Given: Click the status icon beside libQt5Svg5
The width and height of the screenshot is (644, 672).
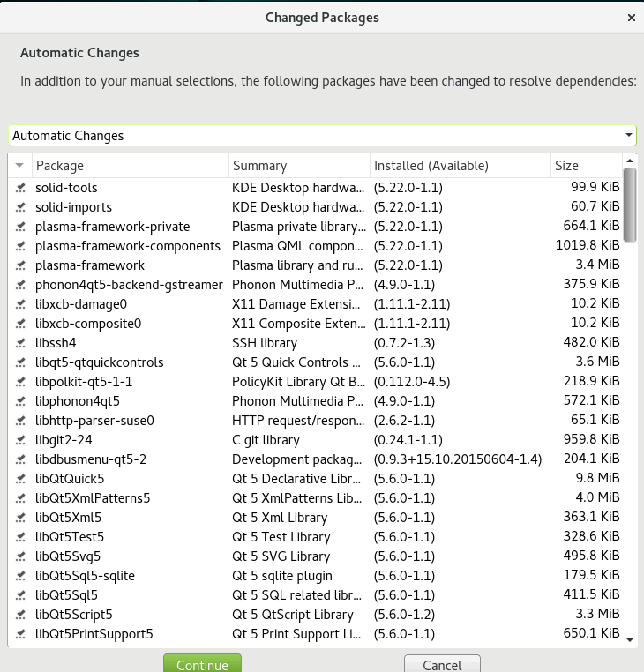Looking at the screenshot, I should 20,556.
